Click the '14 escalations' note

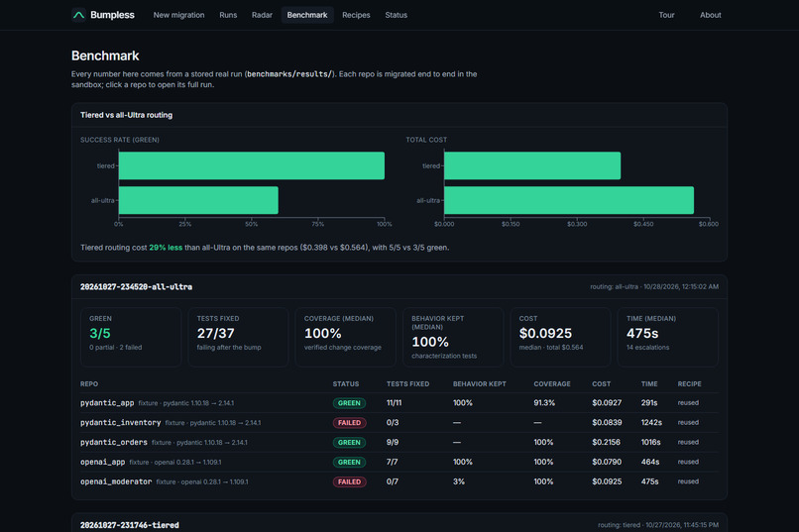pyautogui.click(x=647, y=348)
